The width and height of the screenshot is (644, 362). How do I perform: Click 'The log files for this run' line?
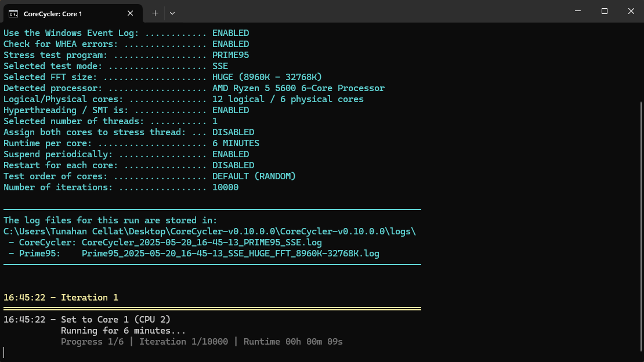coord(110,220)
